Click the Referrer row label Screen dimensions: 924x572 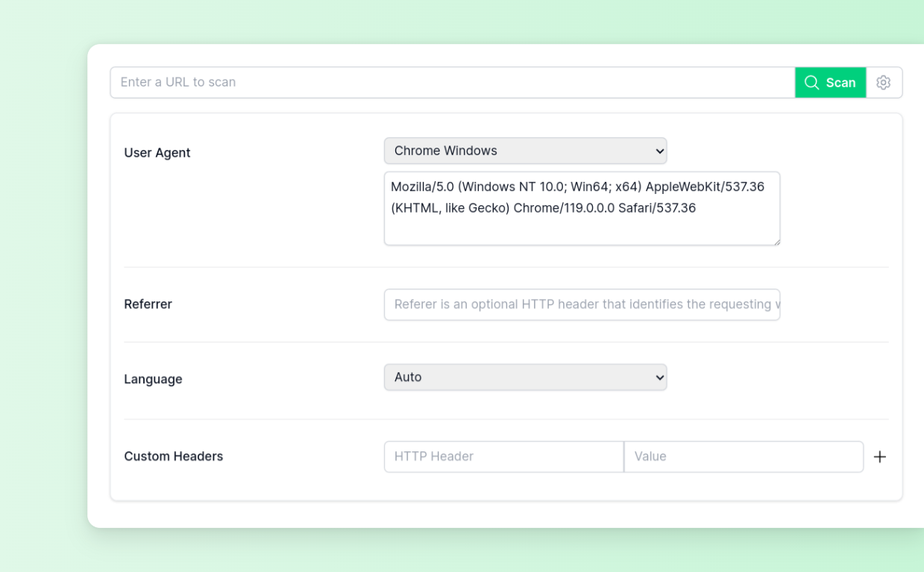coord(148,304)
